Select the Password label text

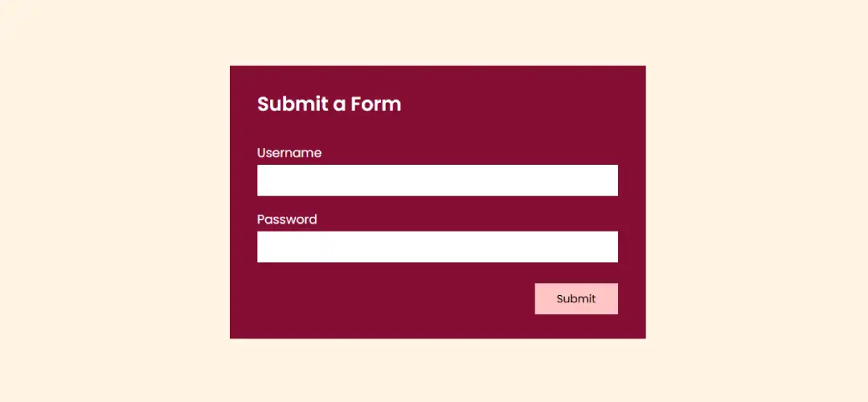coord(287,219)
